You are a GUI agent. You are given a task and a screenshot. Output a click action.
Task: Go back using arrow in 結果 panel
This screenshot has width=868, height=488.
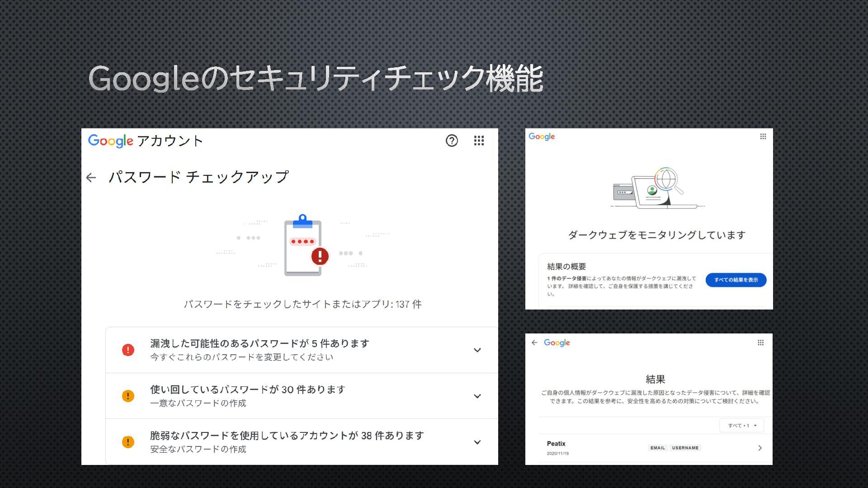[x=534, y=343]
